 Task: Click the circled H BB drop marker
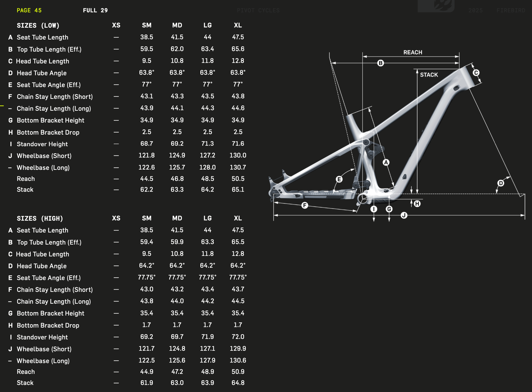click(417, 204)
